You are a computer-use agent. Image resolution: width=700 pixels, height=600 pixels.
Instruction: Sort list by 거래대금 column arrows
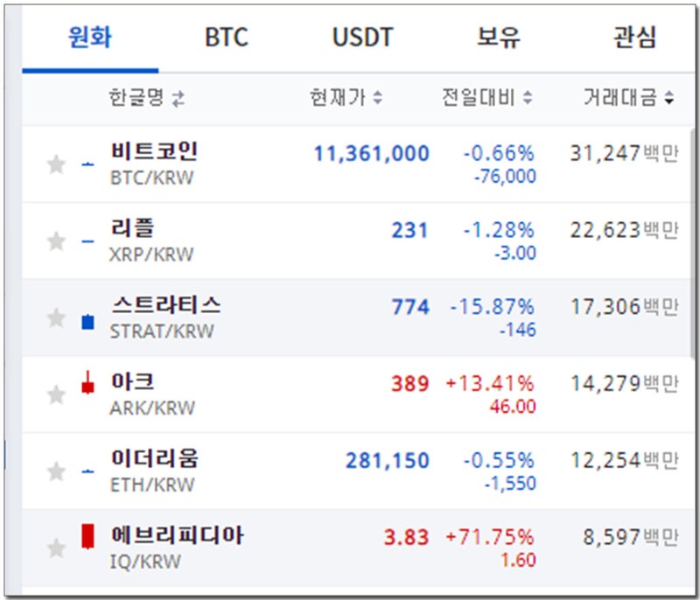pyautogui.click(x=668, y=97)
